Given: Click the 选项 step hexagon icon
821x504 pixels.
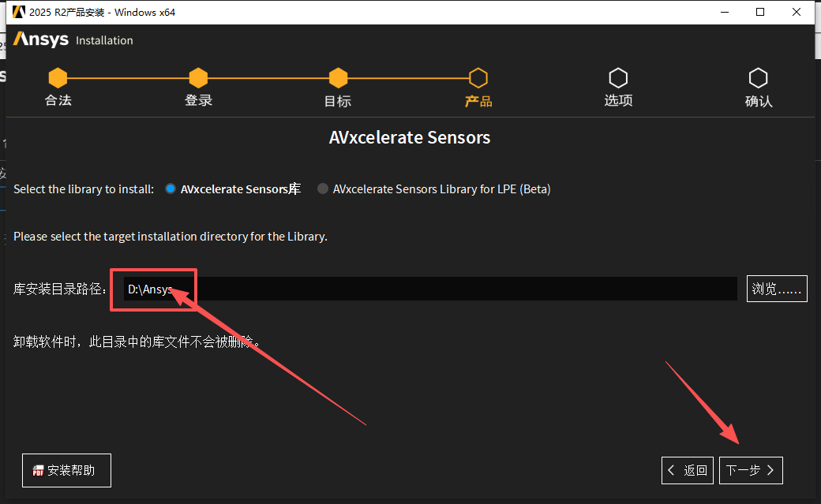Looking at the screenshot, I should coord(618,78).
